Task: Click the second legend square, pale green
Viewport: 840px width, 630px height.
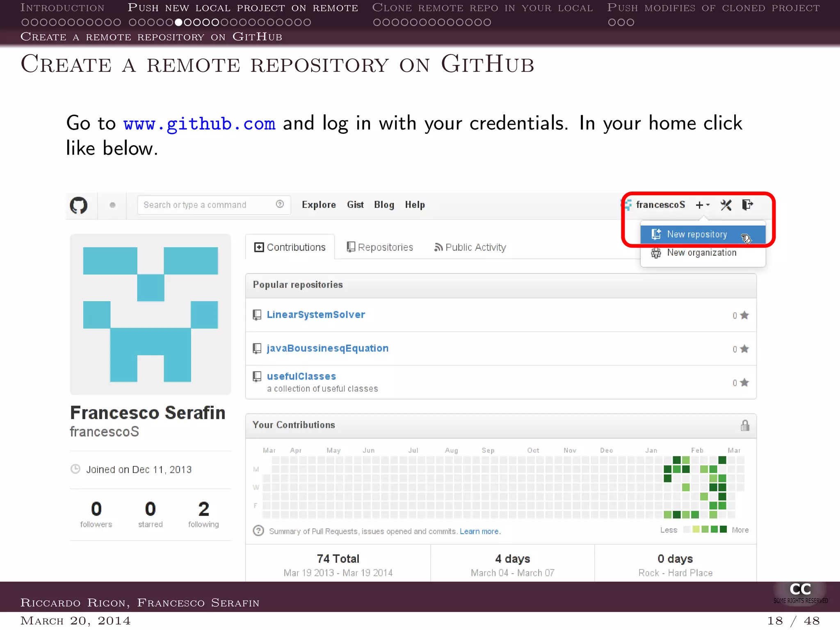Action: click(x=696, y=530)
